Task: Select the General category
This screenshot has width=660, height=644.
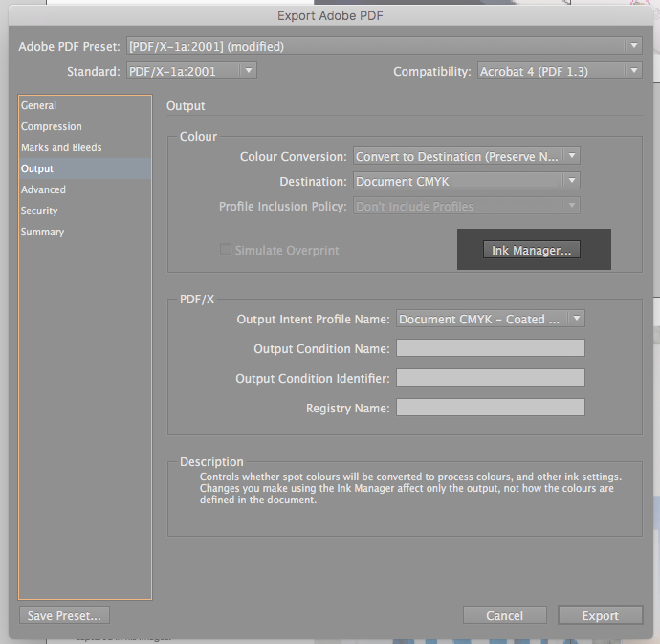Action: click(x=84, y=105)
